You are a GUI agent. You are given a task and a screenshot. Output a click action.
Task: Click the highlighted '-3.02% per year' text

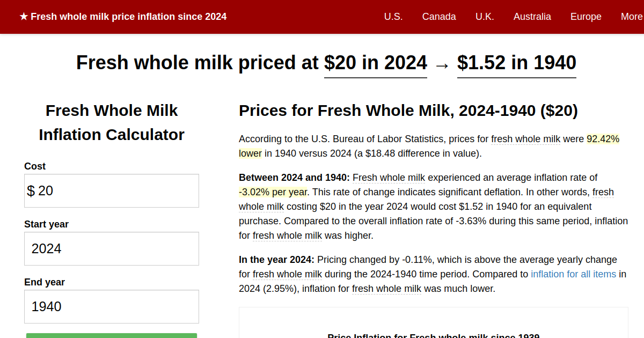270,192
